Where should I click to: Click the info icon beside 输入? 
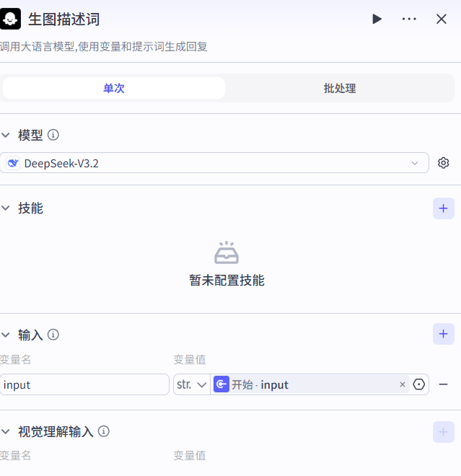tap(53, 335)
